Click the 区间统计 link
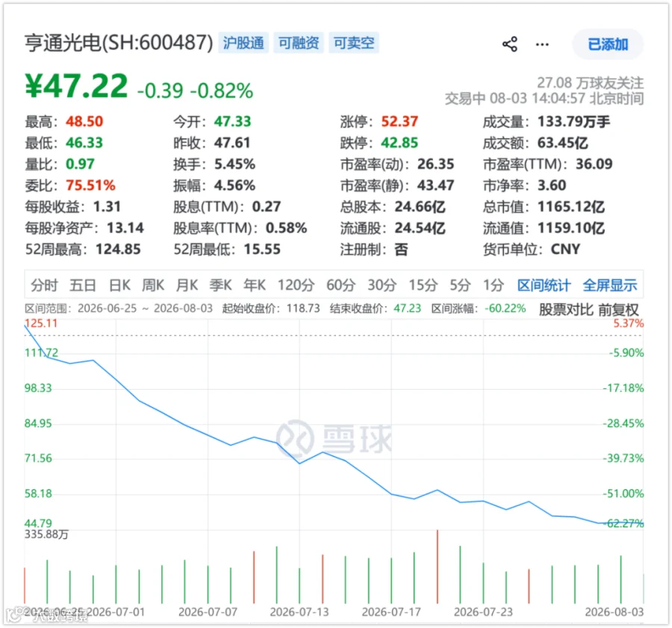 click(544, 285)
